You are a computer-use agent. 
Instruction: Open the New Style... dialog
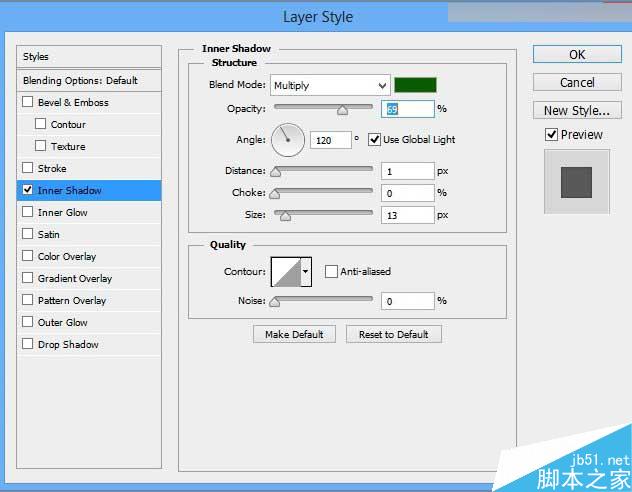coord(577,110)
